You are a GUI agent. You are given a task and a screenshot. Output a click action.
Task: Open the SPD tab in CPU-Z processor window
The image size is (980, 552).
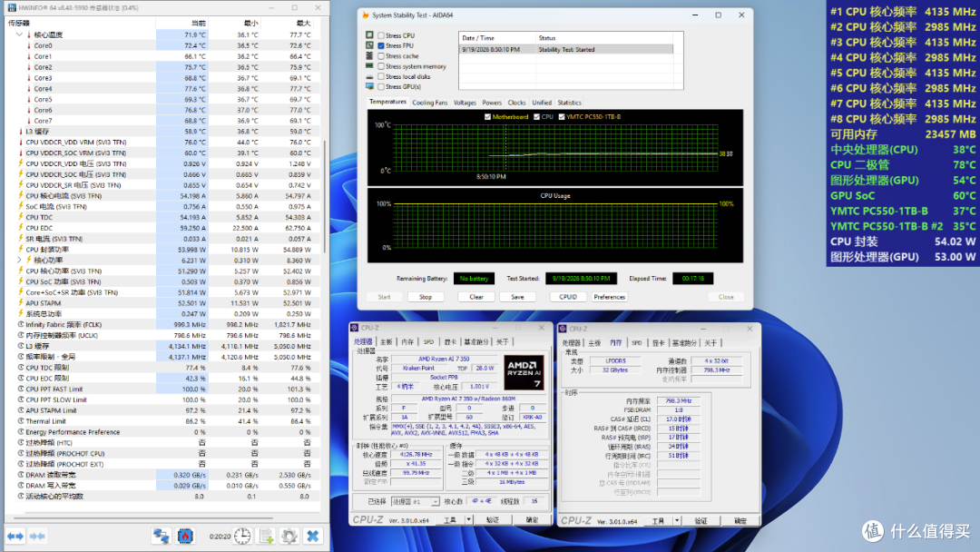click(428, 342)
